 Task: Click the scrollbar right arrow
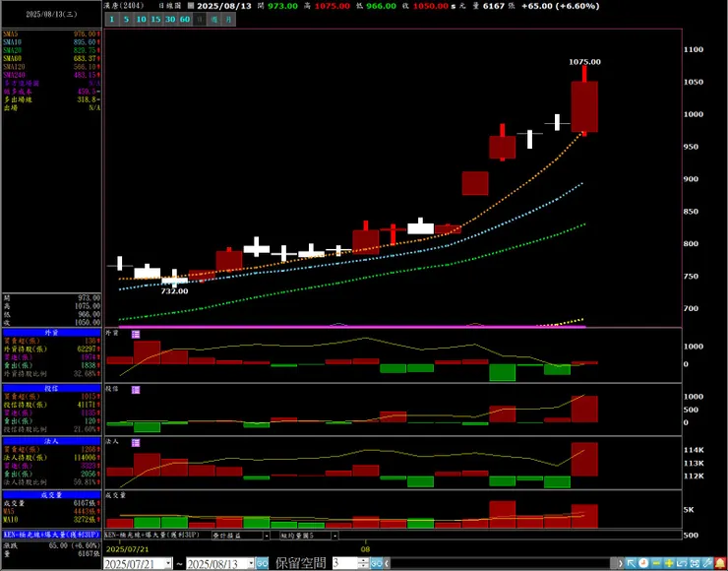pos(621,563)
